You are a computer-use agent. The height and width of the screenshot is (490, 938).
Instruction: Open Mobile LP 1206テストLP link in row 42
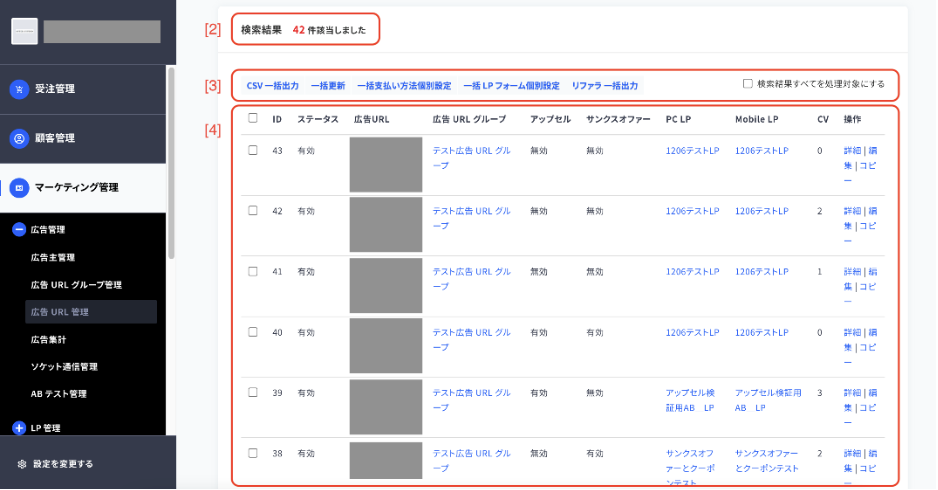762,211
